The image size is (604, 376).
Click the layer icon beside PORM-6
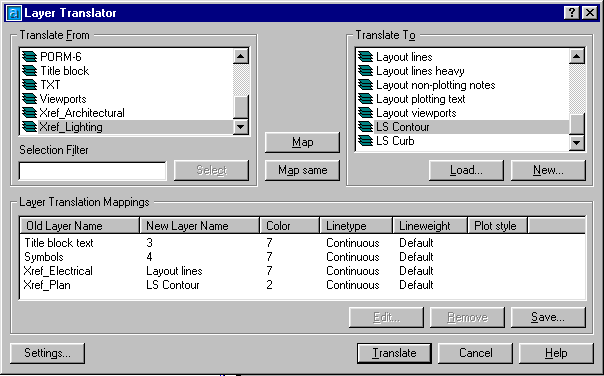(x=29, y=57)
